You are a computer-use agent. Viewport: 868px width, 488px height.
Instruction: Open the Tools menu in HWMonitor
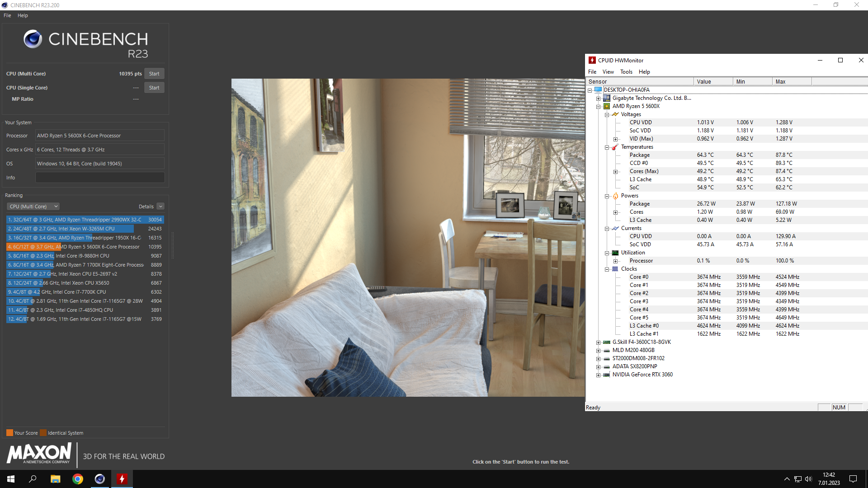[626, 72]
